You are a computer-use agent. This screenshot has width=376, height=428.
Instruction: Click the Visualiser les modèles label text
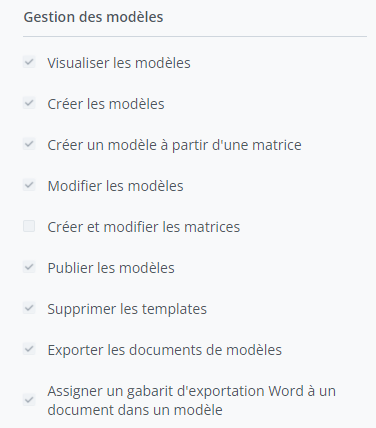tap(119, 63)
